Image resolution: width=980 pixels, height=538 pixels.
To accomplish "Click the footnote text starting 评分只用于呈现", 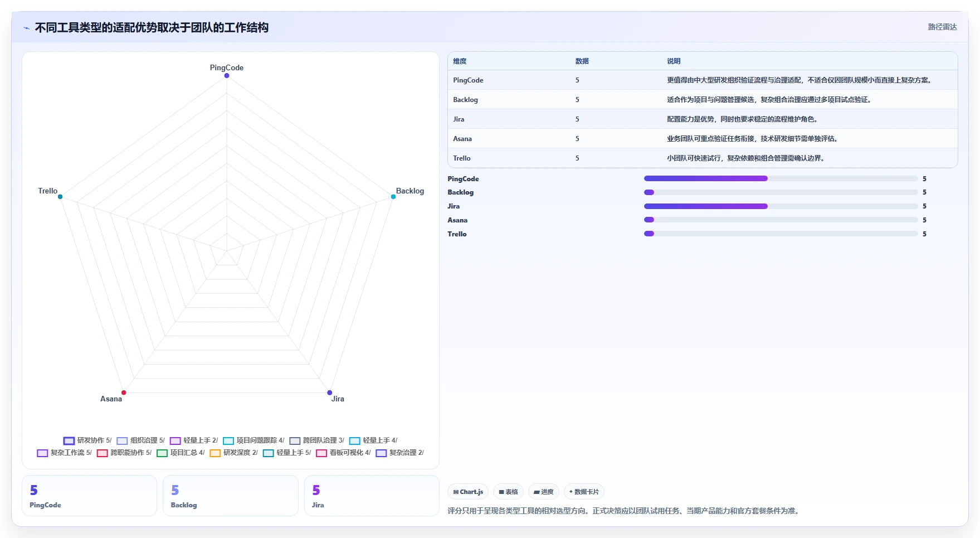I will [x=625, y=511].
